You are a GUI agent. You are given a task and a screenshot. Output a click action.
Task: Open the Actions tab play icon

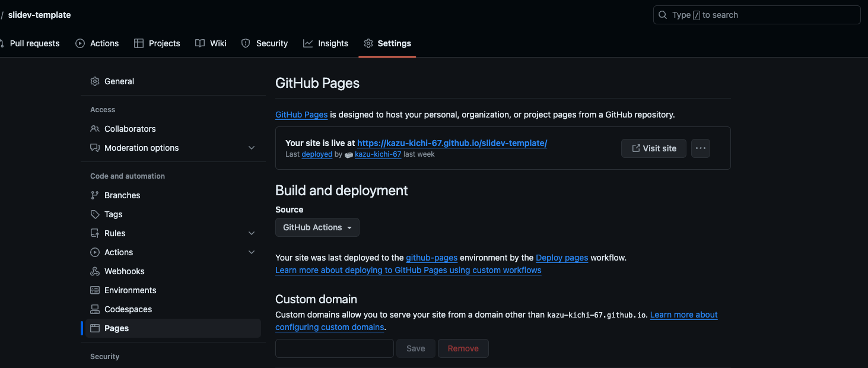click(80, 43)
